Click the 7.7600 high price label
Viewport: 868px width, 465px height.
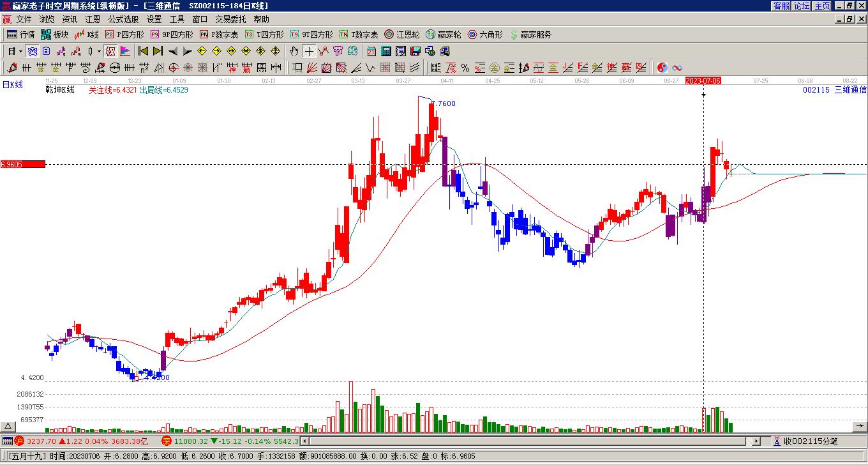[x=444, y=103]
